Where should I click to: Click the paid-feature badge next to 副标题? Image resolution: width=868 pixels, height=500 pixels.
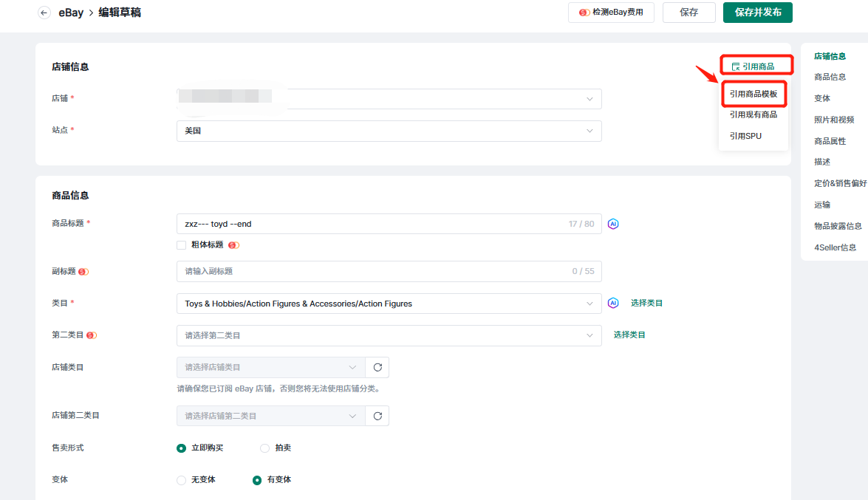point(83,272)
